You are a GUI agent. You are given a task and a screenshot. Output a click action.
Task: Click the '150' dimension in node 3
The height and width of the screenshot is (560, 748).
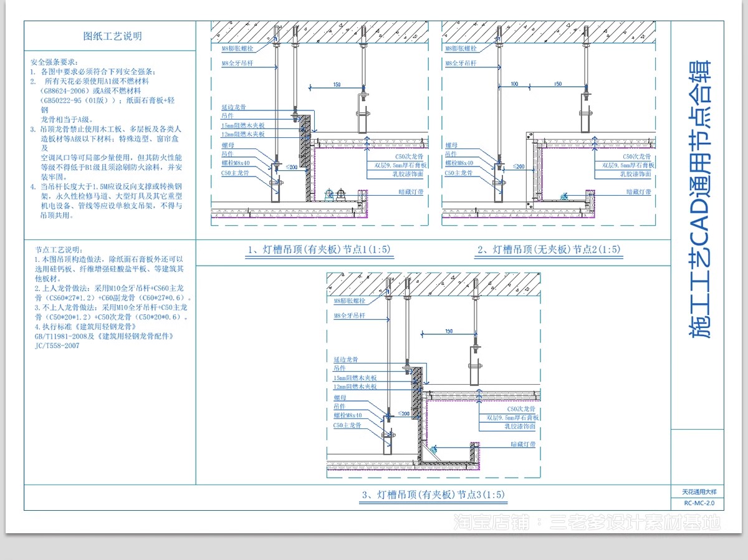(449, 331)
